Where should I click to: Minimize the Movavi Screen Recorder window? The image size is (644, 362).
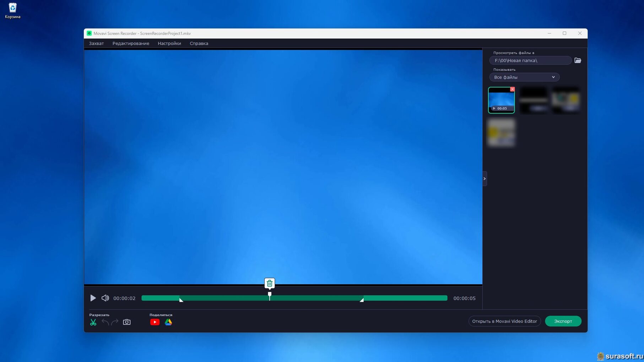[549, 33]
